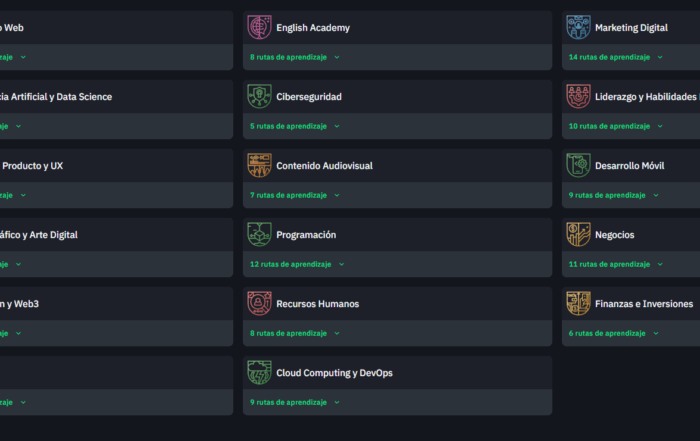The image size is (700, 441).
Task: Expand Negocios 11 rutas de aprendizaje
Action: [x=616, y=264]
